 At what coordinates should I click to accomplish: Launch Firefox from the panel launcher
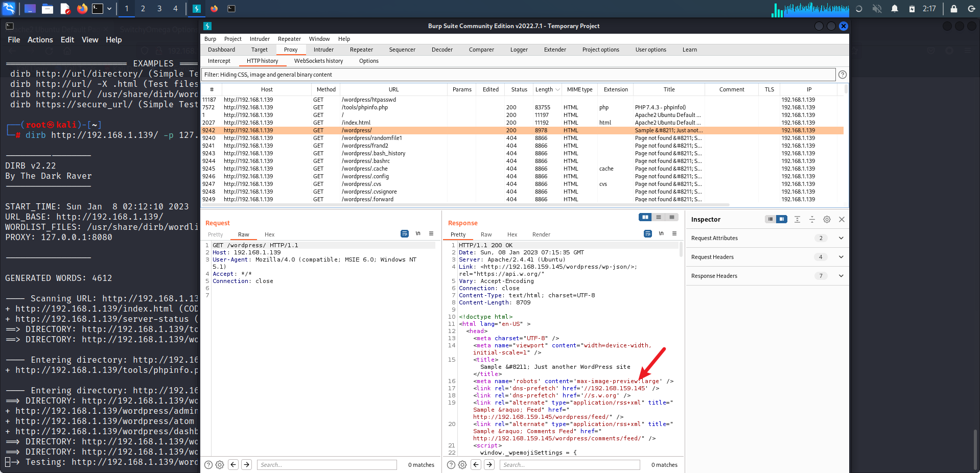click(82, 9)
